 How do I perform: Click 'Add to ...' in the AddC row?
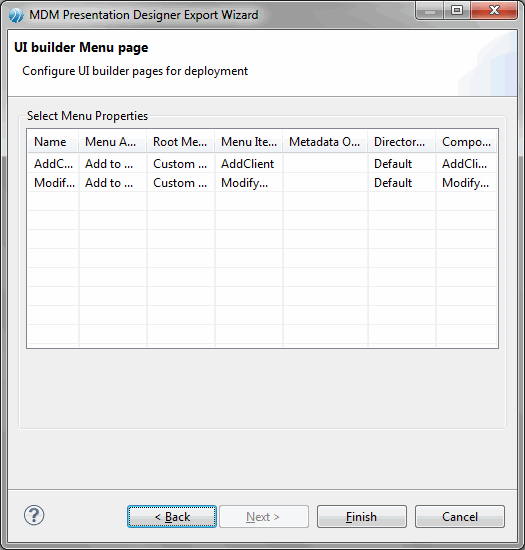[x=113, y=163]
